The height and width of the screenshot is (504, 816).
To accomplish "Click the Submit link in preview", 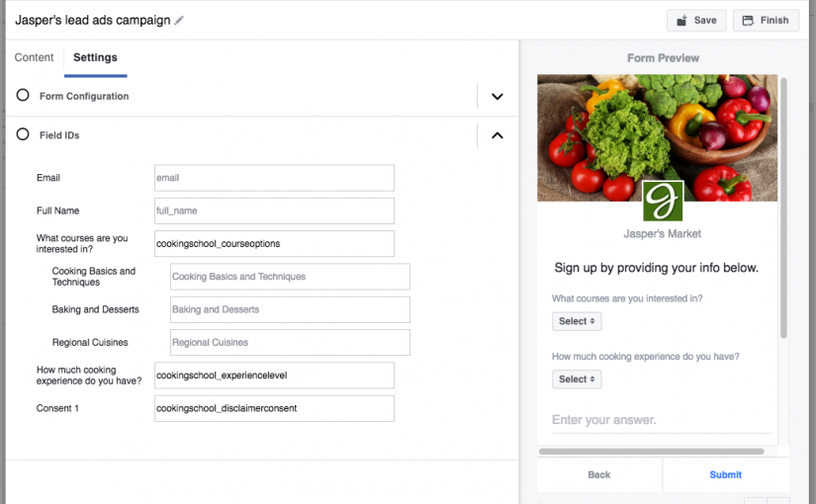I will tap(725, 474).
